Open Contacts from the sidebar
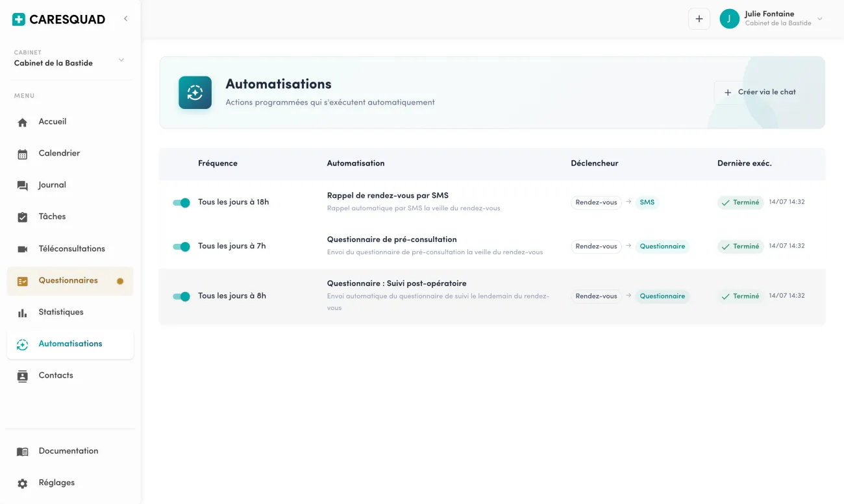The image size is (844, 504). (70, 376)
